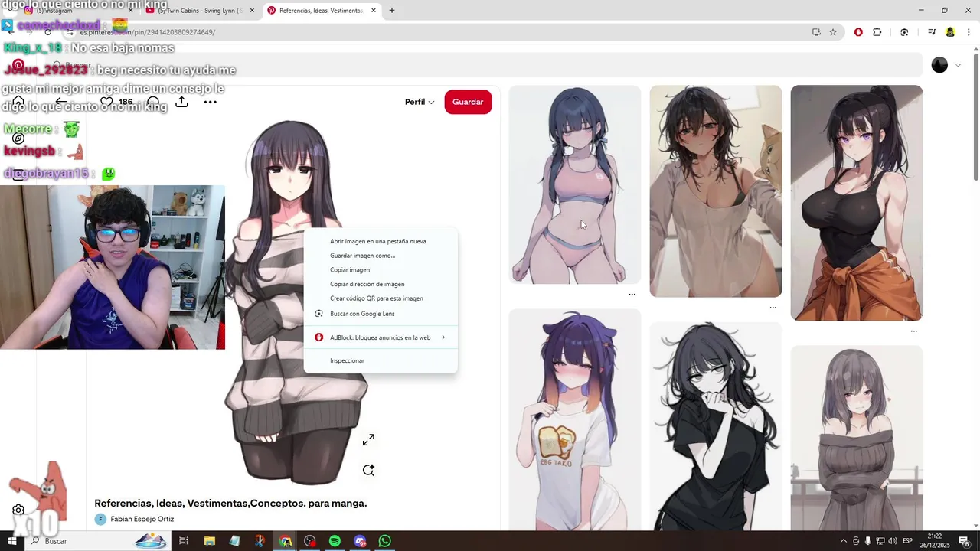This screenshot has height=551, width=980.
Task: Open the beige shirt girl with cat pin
Action: pos(716,191)
